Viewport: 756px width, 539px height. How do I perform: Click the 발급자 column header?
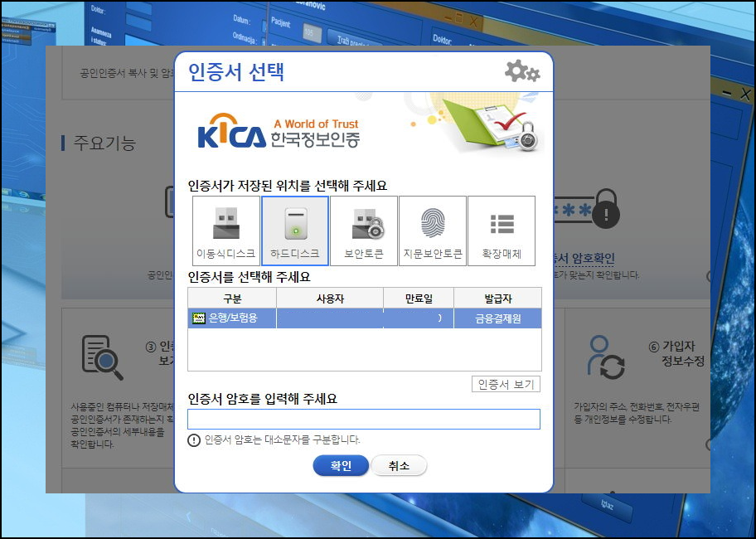[497, 299]
